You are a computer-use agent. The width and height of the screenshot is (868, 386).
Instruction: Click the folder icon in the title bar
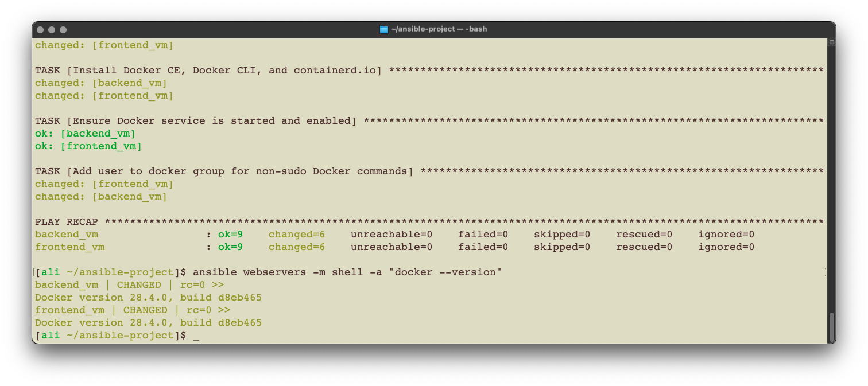pos(383,29)
